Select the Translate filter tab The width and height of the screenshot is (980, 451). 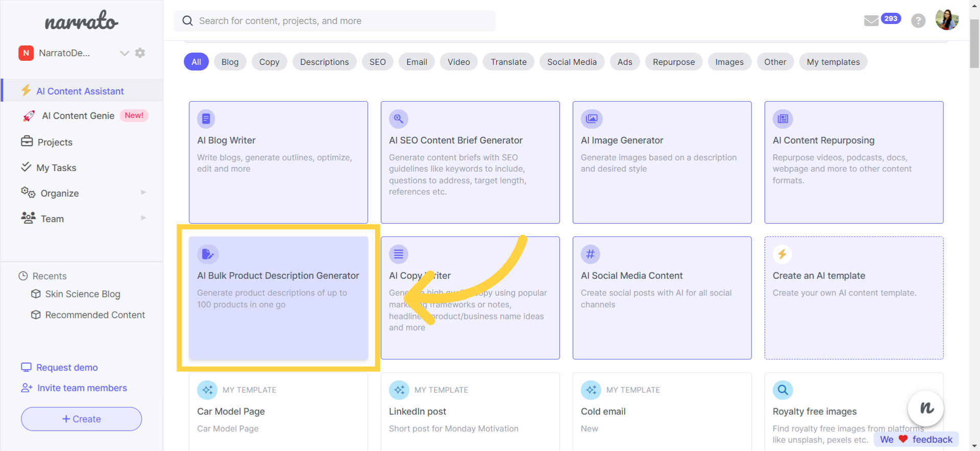coord(508,62)
